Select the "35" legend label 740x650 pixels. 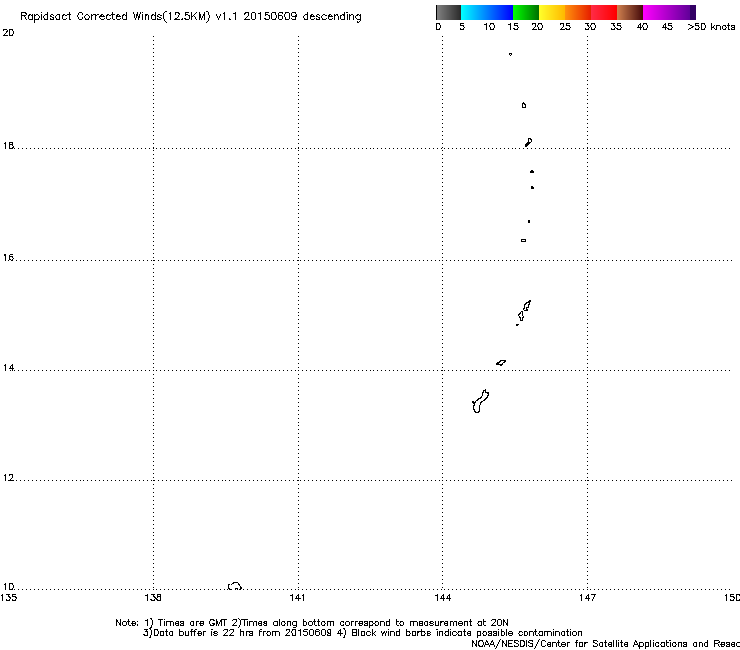(x=616, y=27)
